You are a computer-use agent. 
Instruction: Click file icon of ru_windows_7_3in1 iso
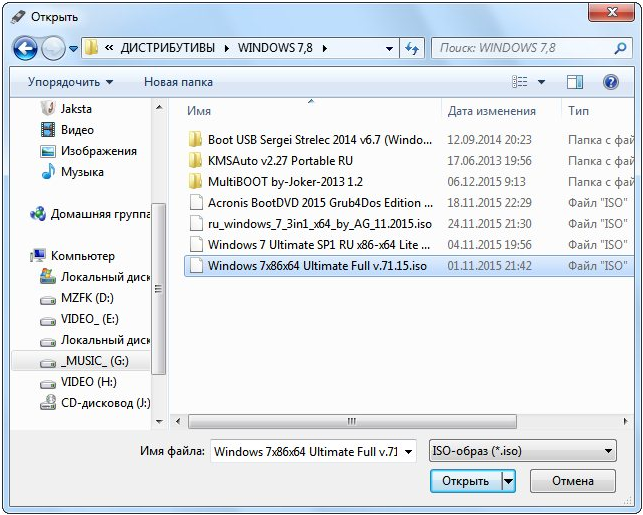point(196,223)
